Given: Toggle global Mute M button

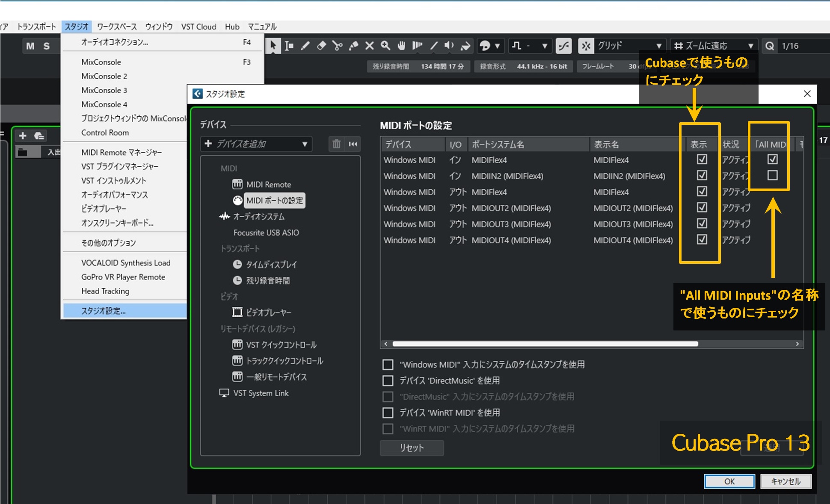Looking at the screenshot, I should coord(30,46).
